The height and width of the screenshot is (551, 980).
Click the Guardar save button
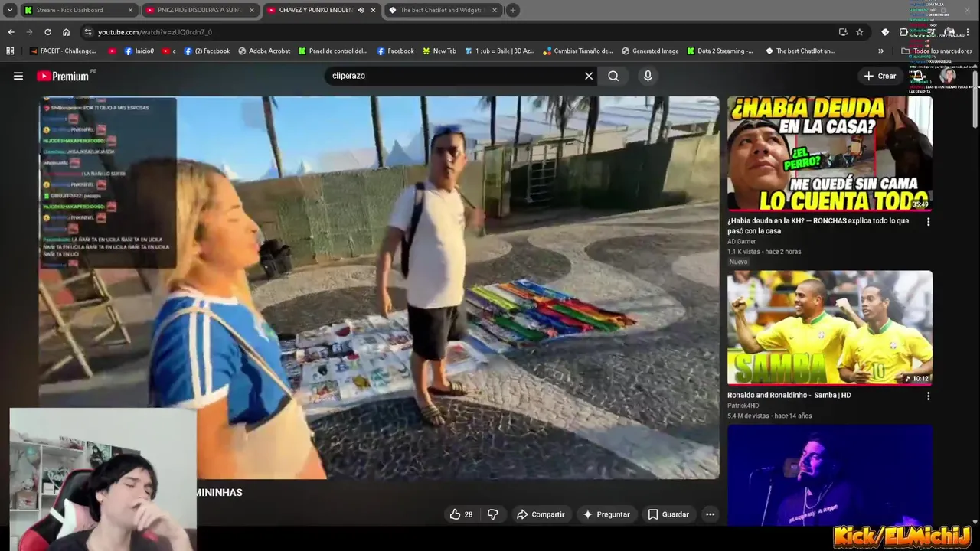point(668,514)
